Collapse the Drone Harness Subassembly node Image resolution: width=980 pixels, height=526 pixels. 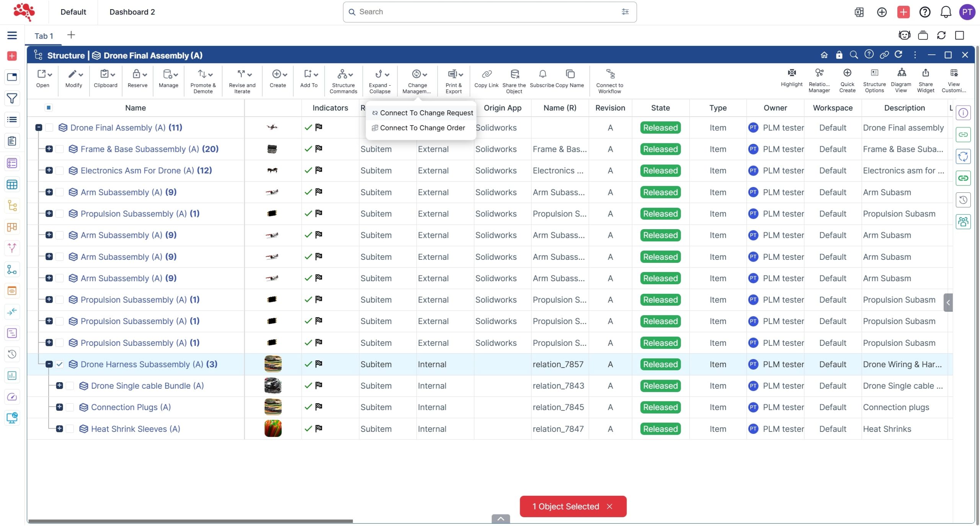pos(49,365)
